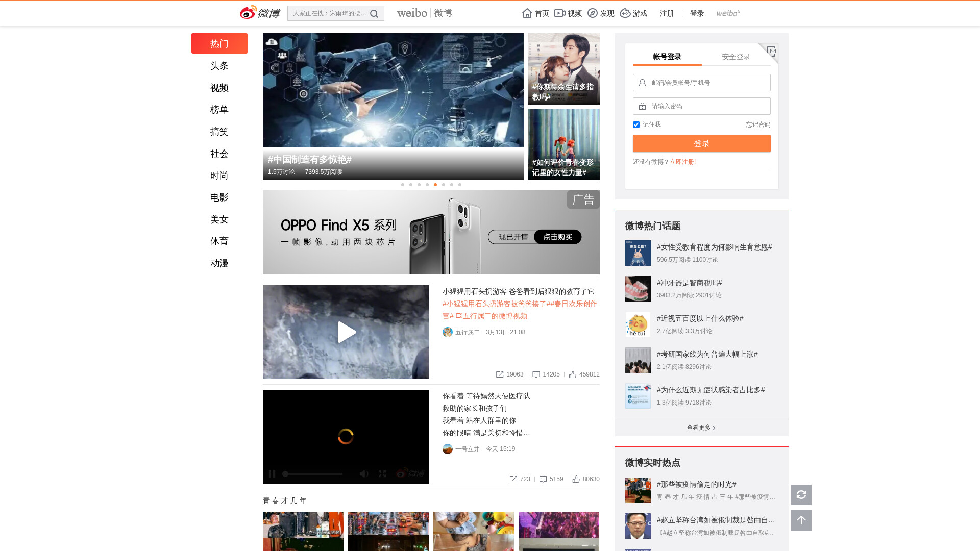Select 榜单 category in left sidebar
Image resolution: width=980 pixels, height=551 pixels.
(219, 110)
